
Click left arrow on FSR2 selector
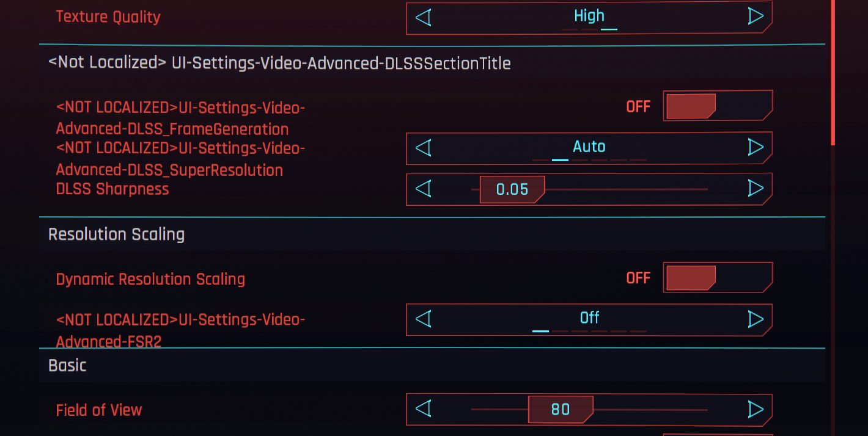(423, 319)
